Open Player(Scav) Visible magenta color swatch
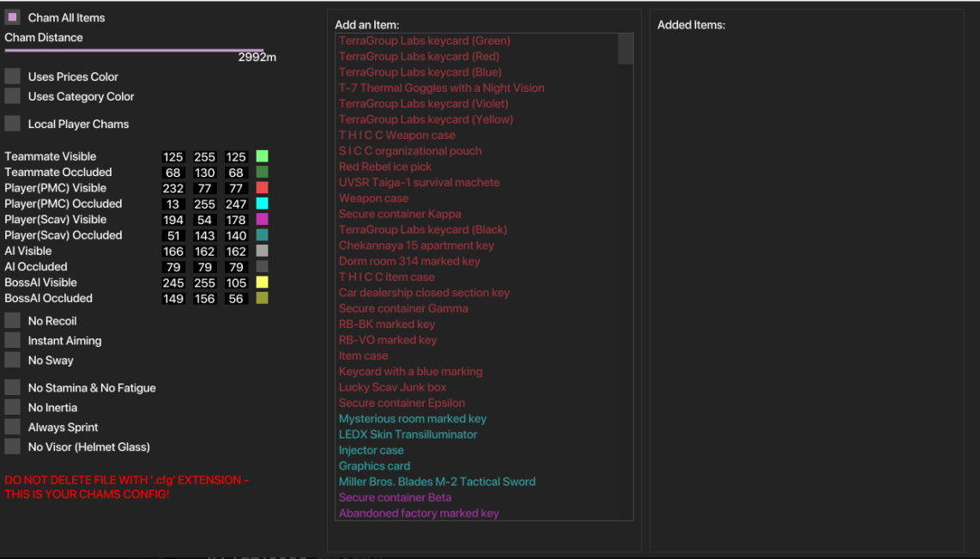Viewport: 980px width, 559px height. click(x=262, y=220)
